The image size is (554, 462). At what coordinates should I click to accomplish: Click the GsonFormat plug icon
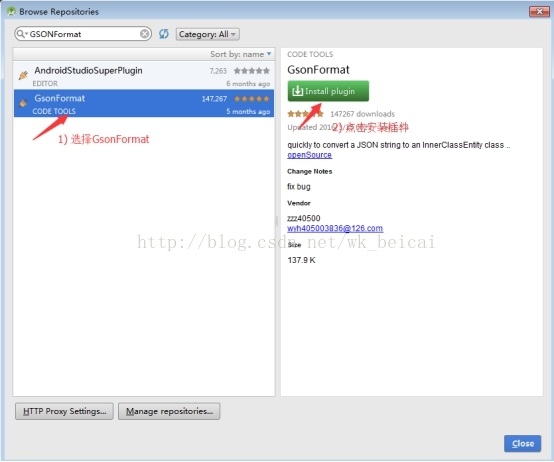coord(23,103)
